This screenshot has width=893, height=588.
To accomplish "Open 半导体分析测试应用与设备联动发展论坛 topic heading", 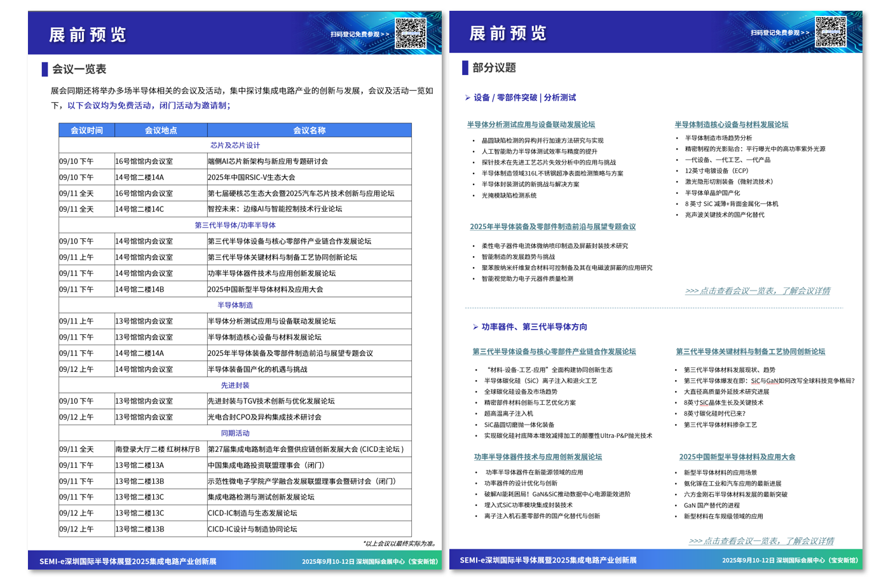I will (531, 125).
